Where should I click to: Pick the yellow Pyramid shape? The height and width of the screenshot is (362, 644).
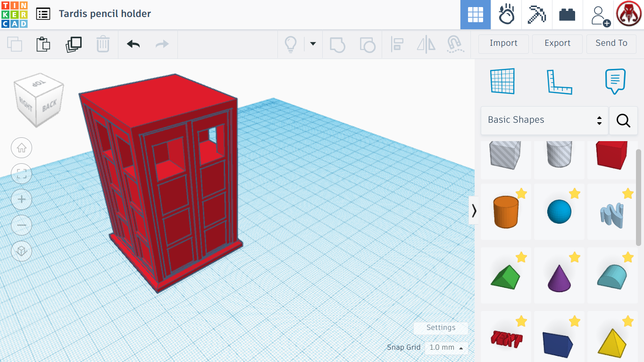(x=612, y=337)
